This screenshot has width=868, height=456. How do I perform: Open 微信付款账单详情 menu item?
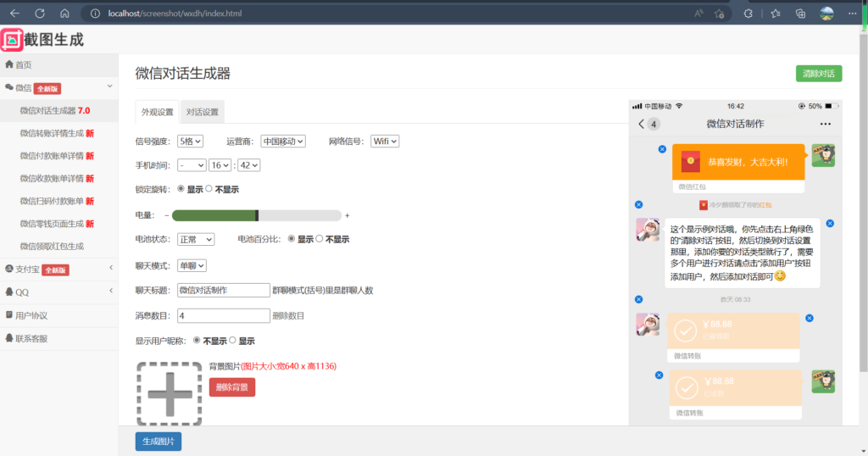point(59,156)
